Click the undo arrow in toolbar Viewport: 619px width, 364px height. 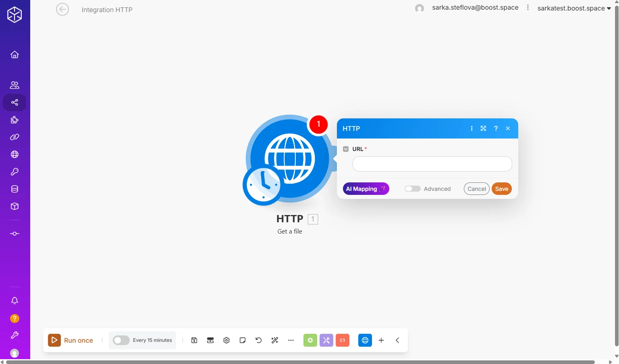[259, 340]
